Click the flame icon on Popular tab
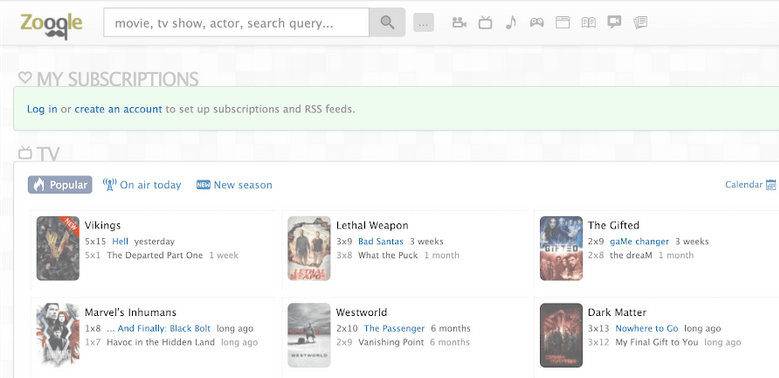779x378 pixels. 39,185
